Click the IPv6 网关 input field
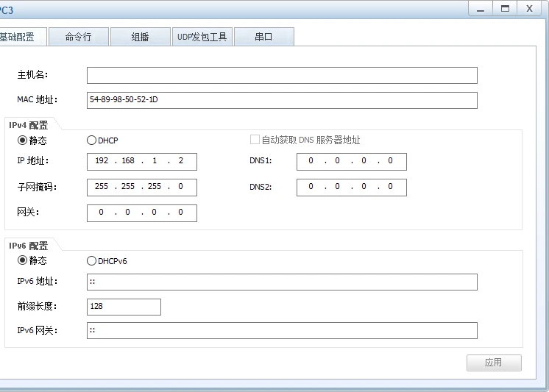The width and height of the screenshot is (549, 392). click(x=282, y=330)
